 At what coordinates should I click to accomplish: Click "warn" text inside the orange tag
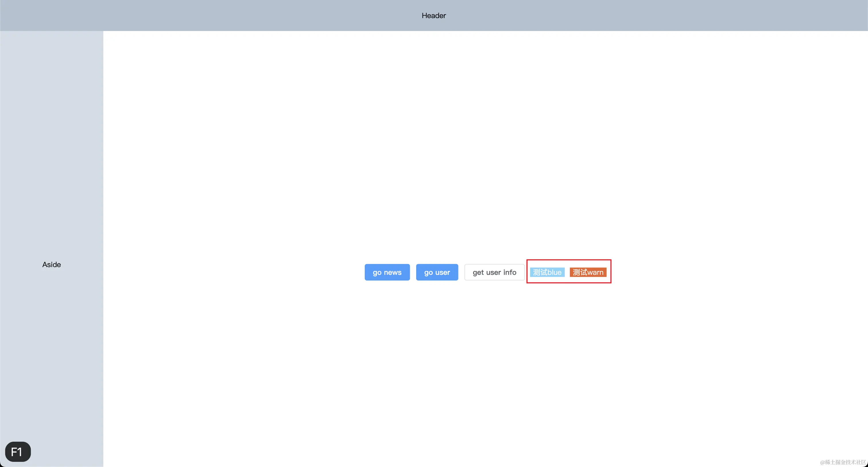tap(595, 272)
